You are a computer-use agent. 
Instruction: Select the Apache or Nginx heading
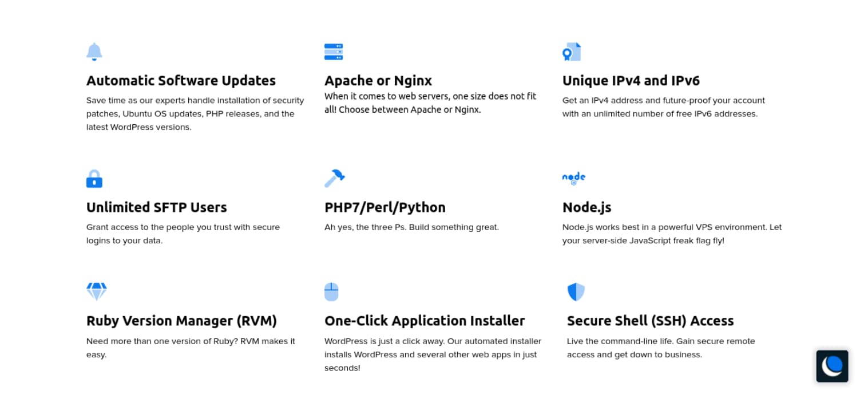(378, 80)
